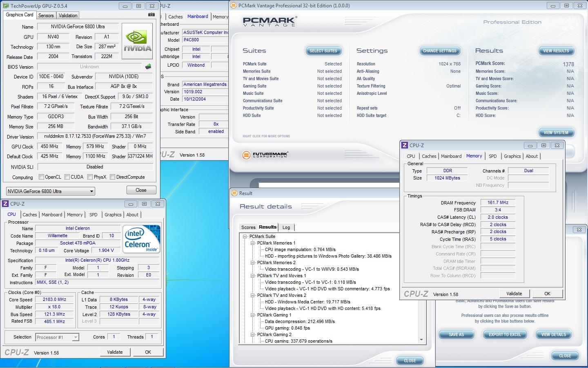Click Validate in the CPU-Z Memory window

coord(514,294)
